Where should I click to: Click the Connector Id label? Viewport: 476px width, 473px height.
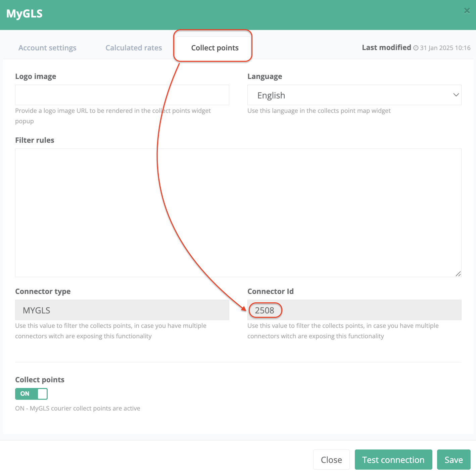(x=271, y=291)
